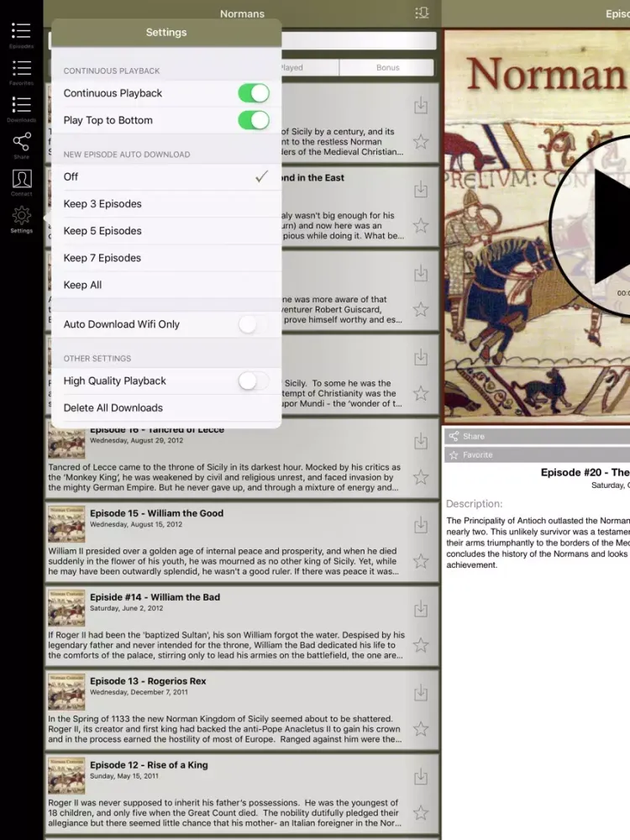Viewport: 630px width, 840px height.
Task: Tap the Favorite button under artwork
Action: (537, 454)
